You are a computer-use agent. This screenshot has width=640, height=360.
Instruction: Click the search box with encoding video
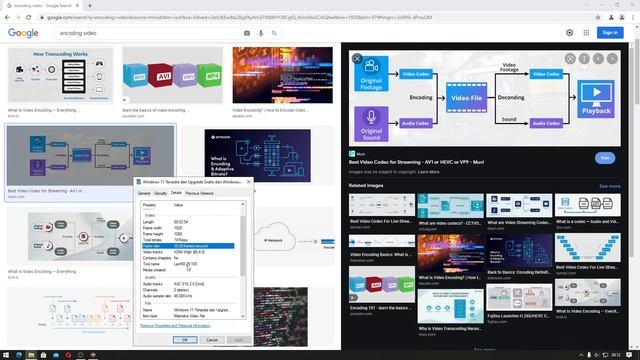click(x=149, y=33)
